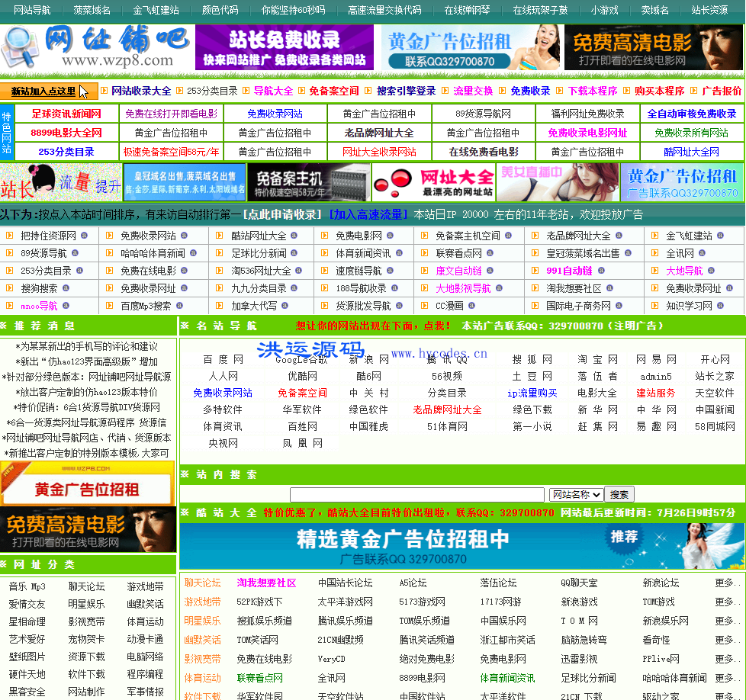Click the info dot beside 免费电影网
This screenshot has height=700, width=746.
point(390,236)
